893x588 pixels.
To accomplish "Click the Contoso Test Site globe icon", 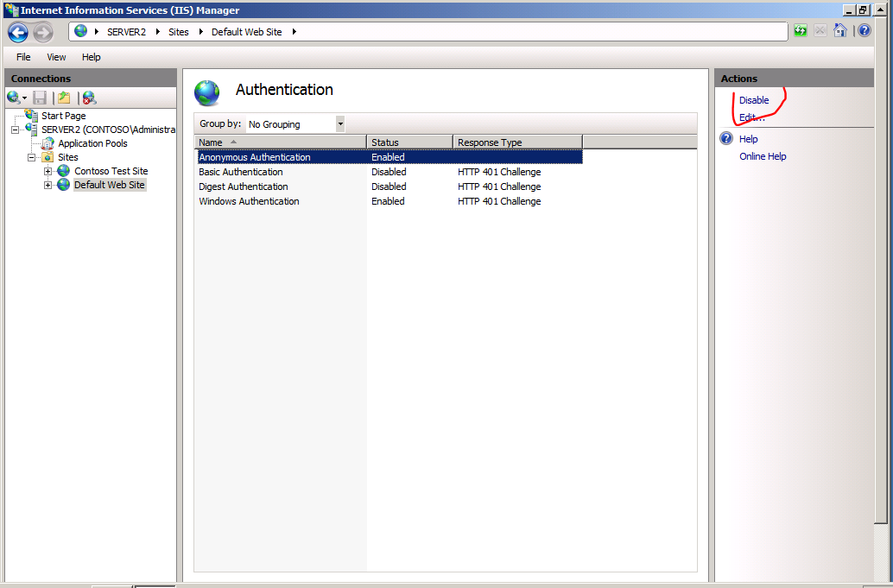I will (64, 171).
